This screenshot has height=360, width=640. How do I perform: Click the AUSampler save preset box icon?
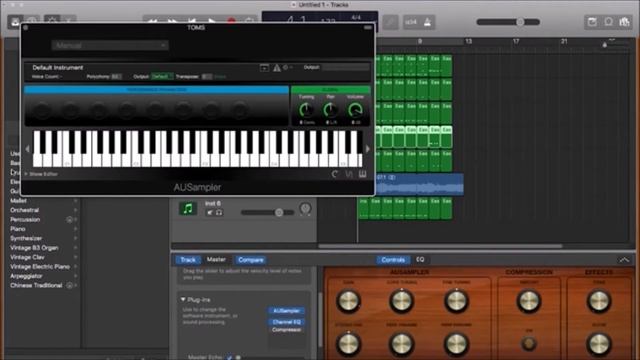(264, 68)
